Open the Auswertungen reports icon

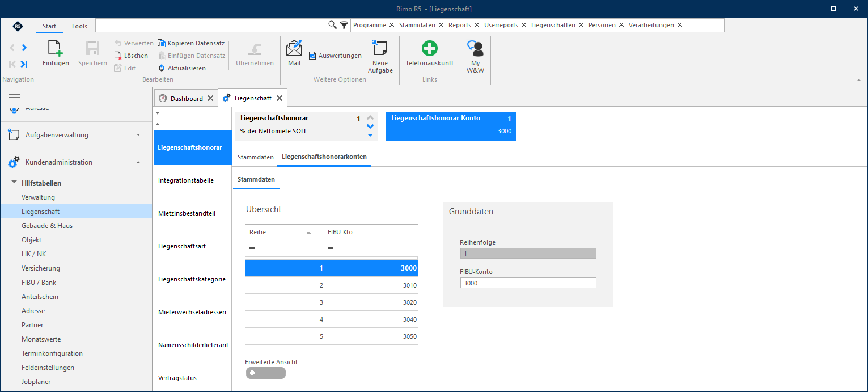[312, 56]
